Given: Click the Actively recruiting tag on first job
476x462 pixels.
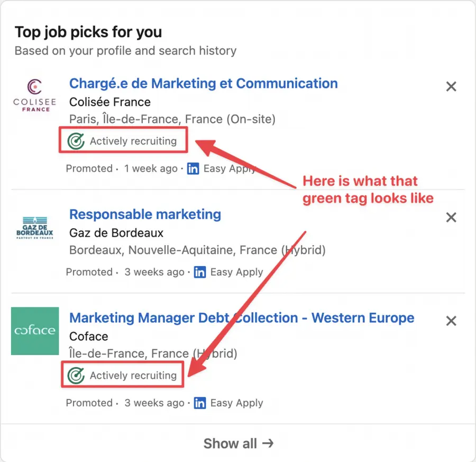Looking at the screenshot, I should [x=123, y=141].
